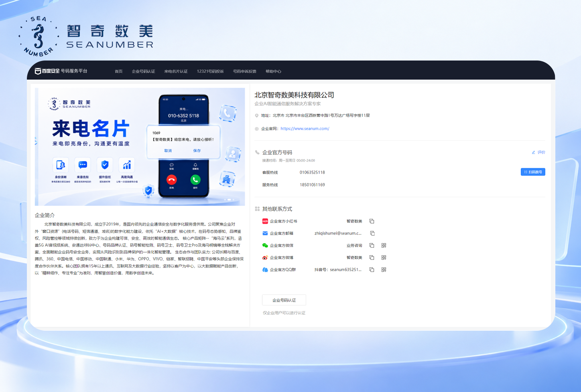
Task: Open 号码申诉反馈 from the nav bar
Action: [245, 71]
